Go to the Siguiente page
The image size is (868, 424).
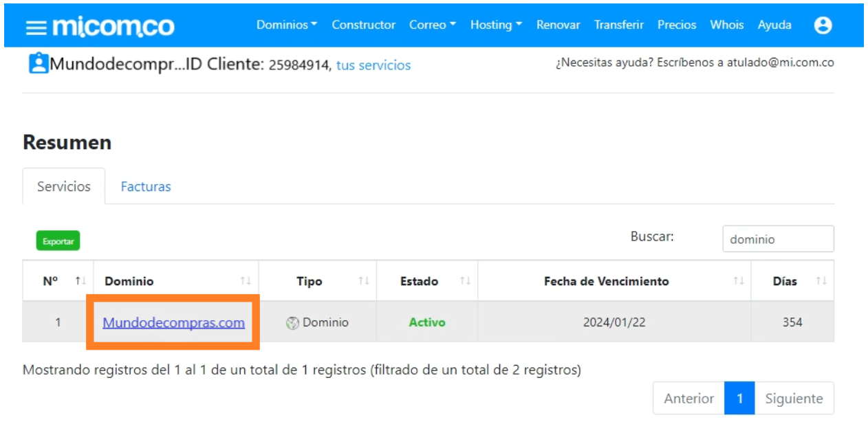(794, 399)
